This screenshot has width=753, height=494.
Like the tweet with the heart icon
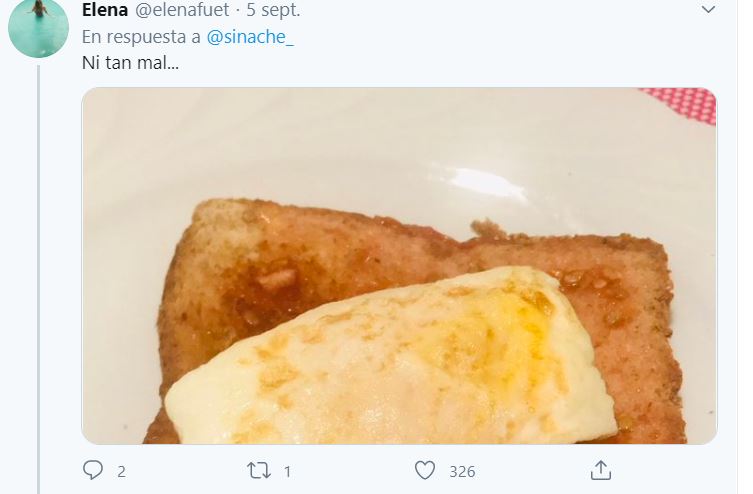pyautogui.click(x=425, y=470)
